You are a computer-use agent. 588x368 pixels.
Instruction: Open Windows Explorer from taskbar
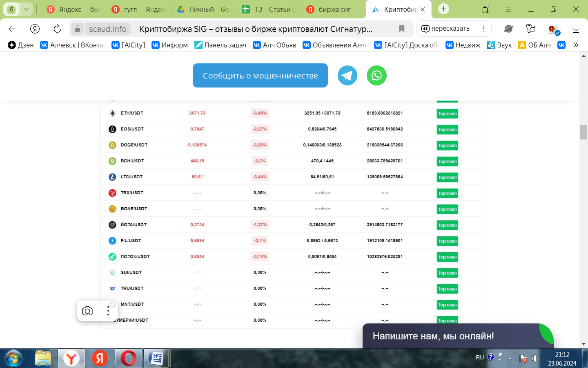tap(43, 359)
